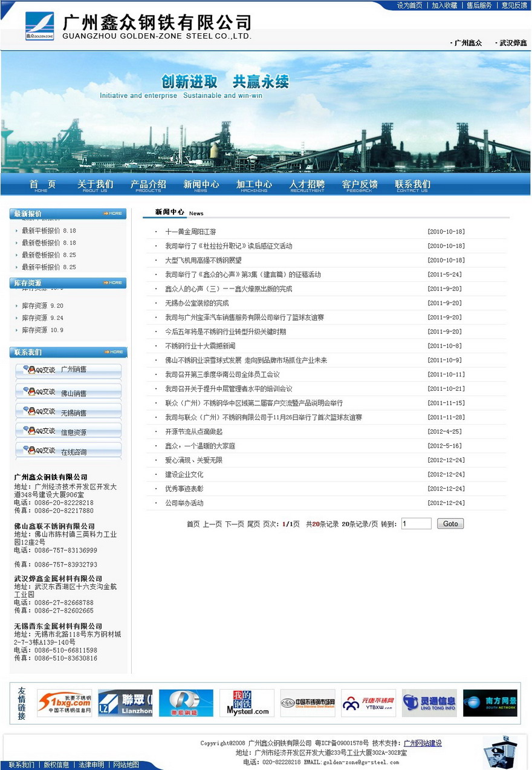
Task: Click the Golden-Zone company logo
Action: pos(39,27)
